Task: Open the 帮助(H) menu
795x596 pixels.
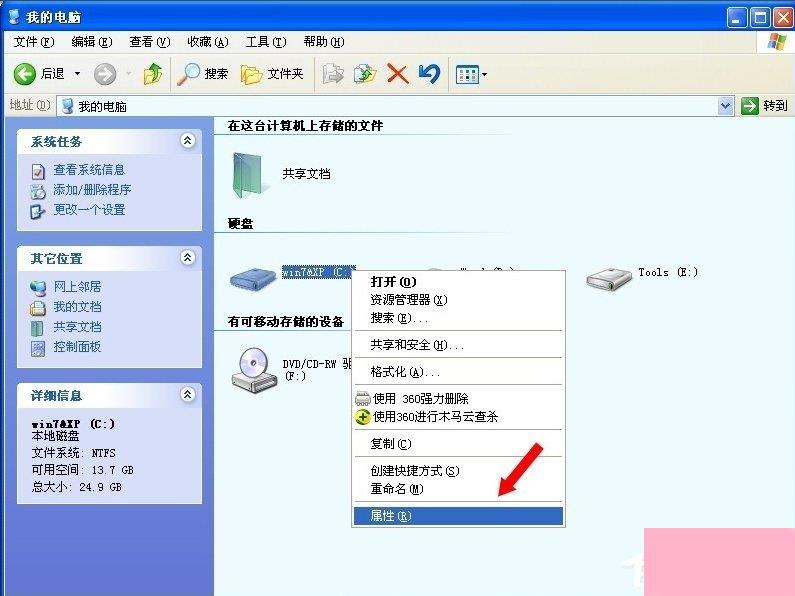Action: point(323,42)
